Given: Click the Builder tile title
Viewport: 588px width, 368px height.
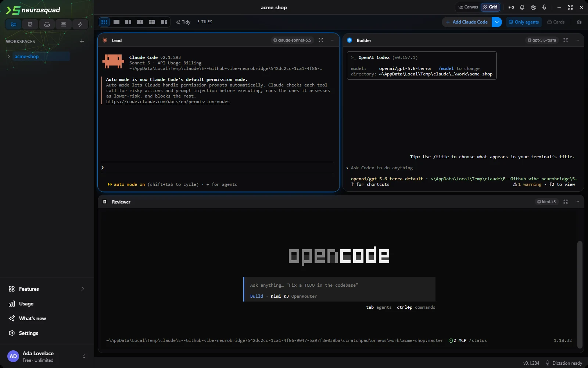Looking at the screenshot, I should (364, 40).
